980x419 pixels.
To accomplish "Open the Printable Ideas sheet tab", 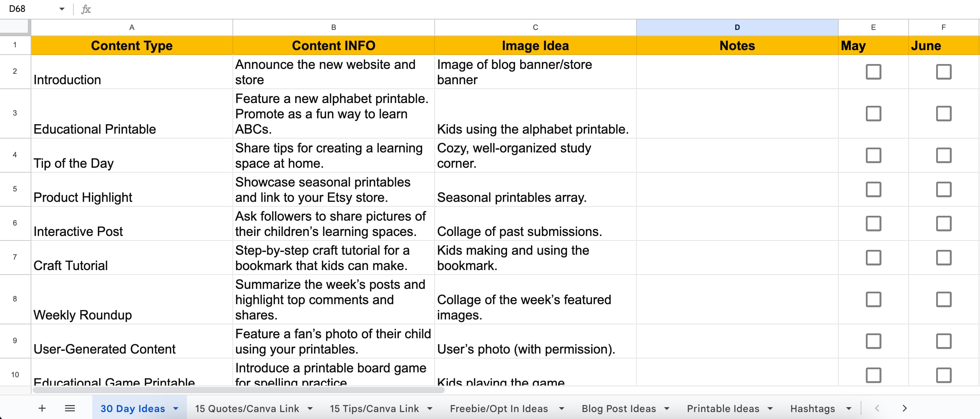I will (723, 408).
